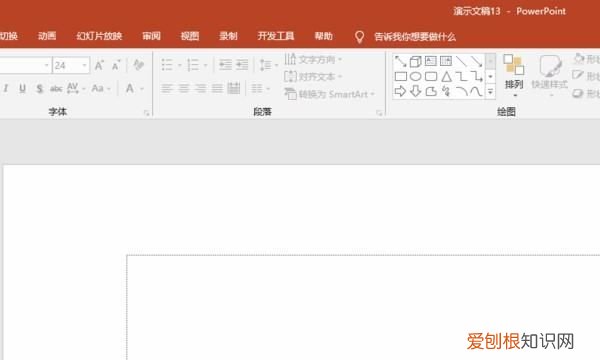
Task: Select the triangle shape
Action: pyautogui.click(x=446, y=77)
